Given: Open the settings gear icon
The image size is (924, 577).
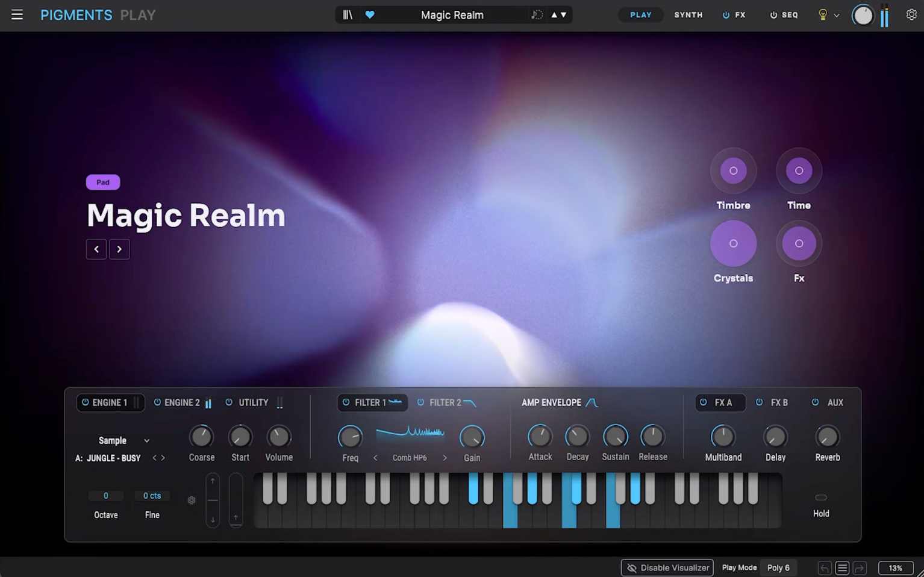Looking at the screenshot, I should click(x=911, y=14).
